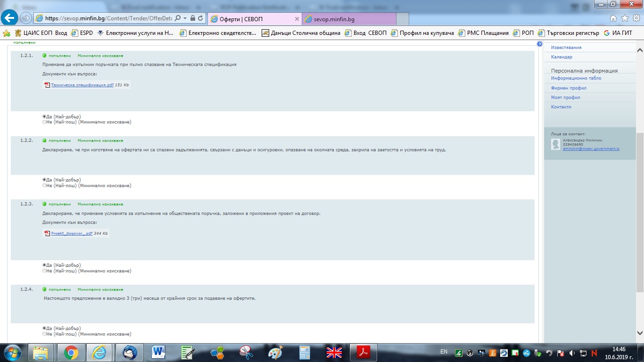
Task: Open 'Моят профил' in the sidebar
Action: (565, 98)
